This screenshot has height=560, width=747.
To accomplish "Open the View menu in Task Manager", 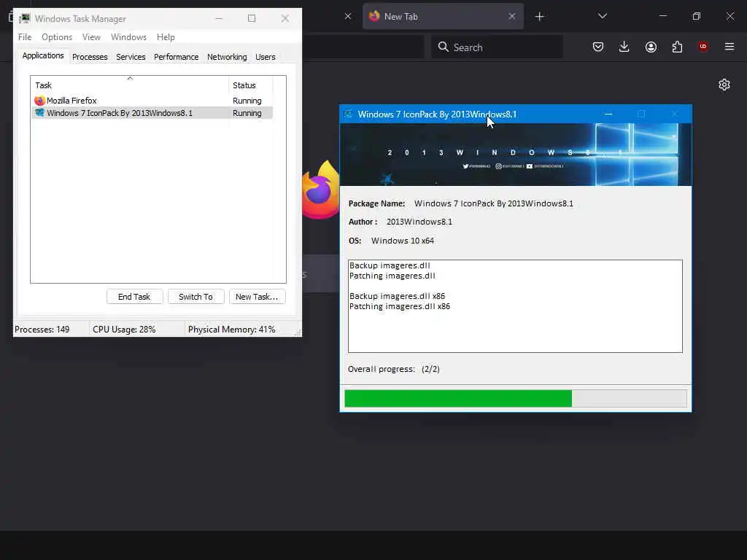I will tap(91, 37).
